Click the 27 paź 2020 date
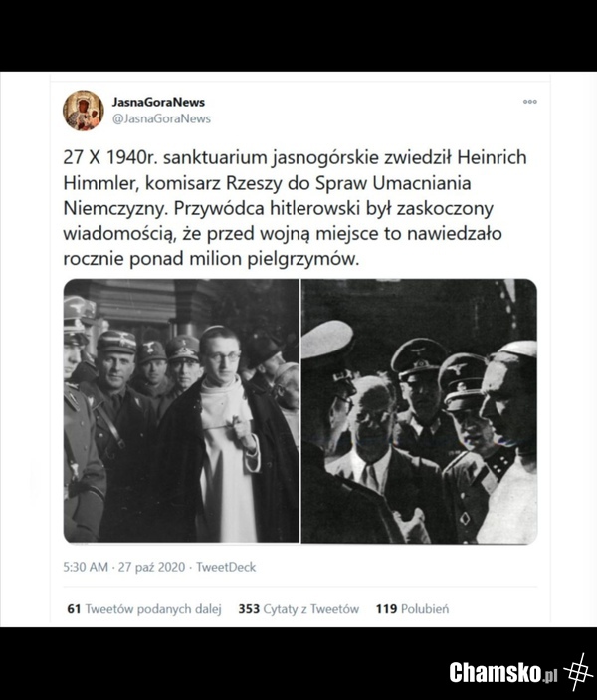 [x=151, y=567]
